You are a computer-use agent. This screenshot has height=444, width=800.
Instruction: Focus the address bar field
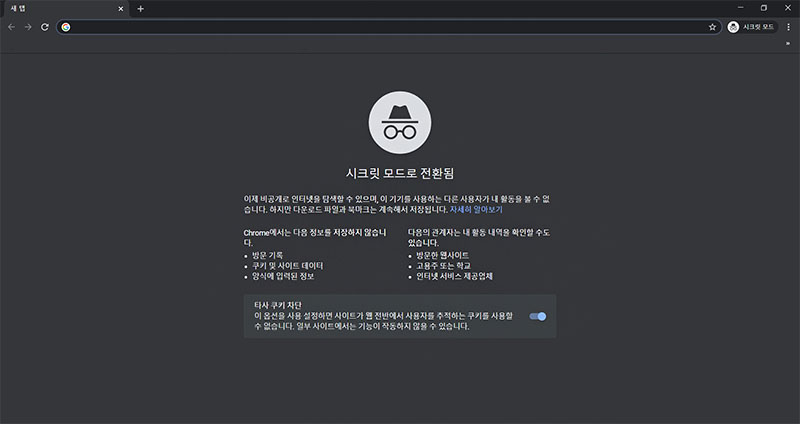click(389, 27)
